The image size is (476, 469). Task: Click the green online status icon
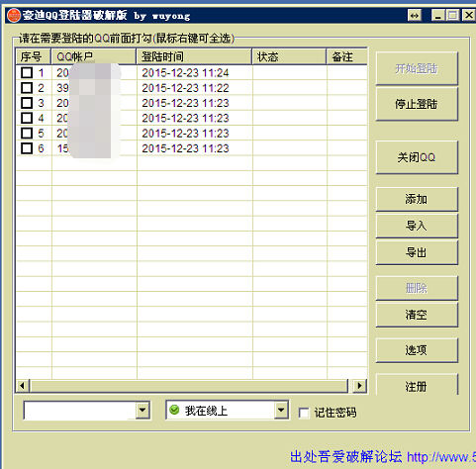tap(174, 410)
